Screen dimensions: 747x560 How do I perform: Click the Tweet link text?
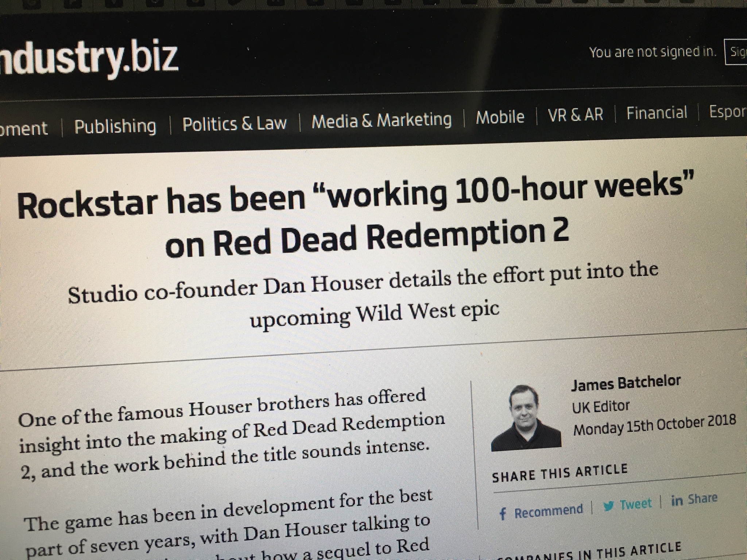636,504
